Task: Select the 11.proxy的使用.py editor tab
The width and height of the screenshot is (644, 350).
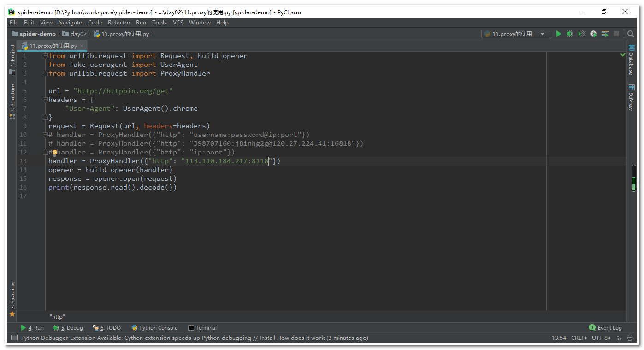Action: point(53,46)
